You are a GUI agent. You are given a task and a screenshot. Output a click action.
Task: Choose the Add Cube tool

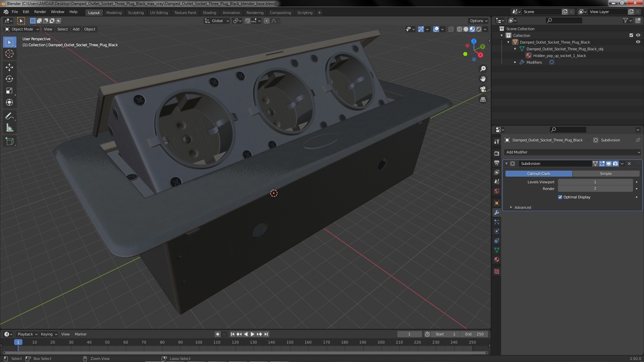click(x=9, y=141)
